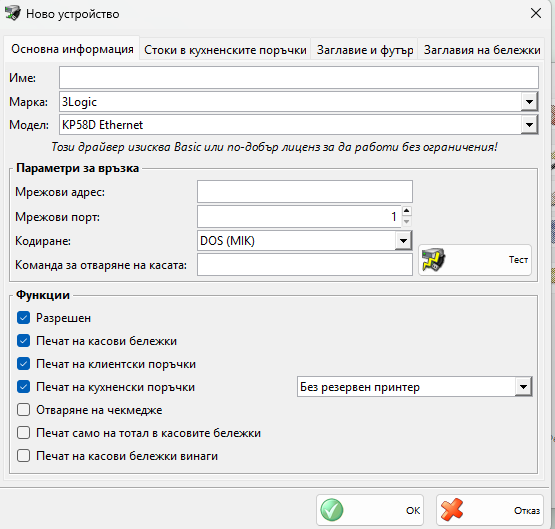Viewport: 555px width, 529px height.
Task: Open the Модел dropdown arrow
Action: click(530, 125)
